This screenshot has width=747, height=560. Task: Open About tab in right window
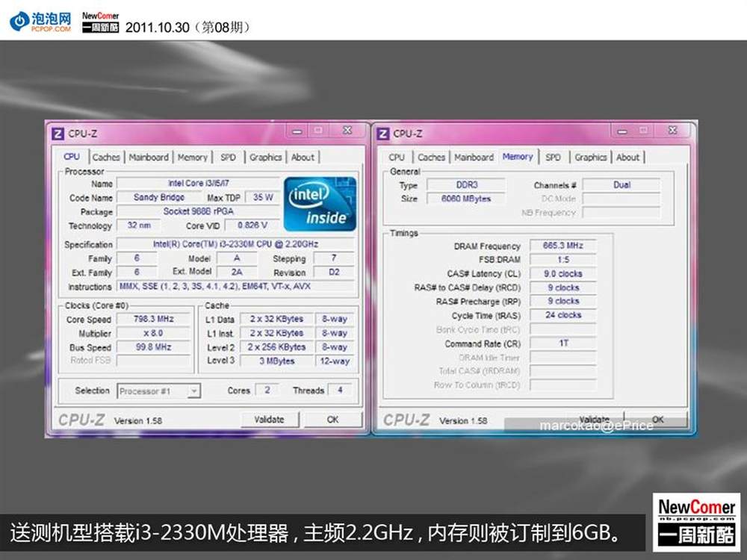coord(628,157)
